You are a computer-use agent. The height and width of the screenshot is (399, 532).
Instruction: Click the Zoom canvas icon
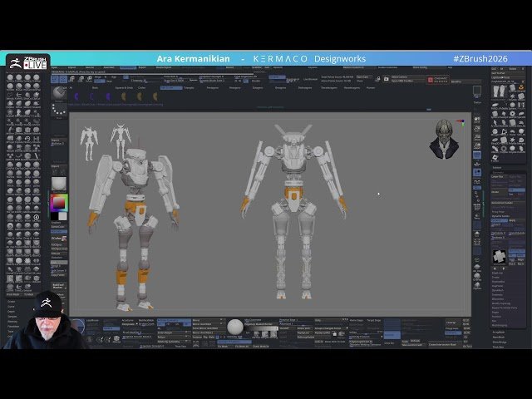pyautogui.click(x=477, y=129)
